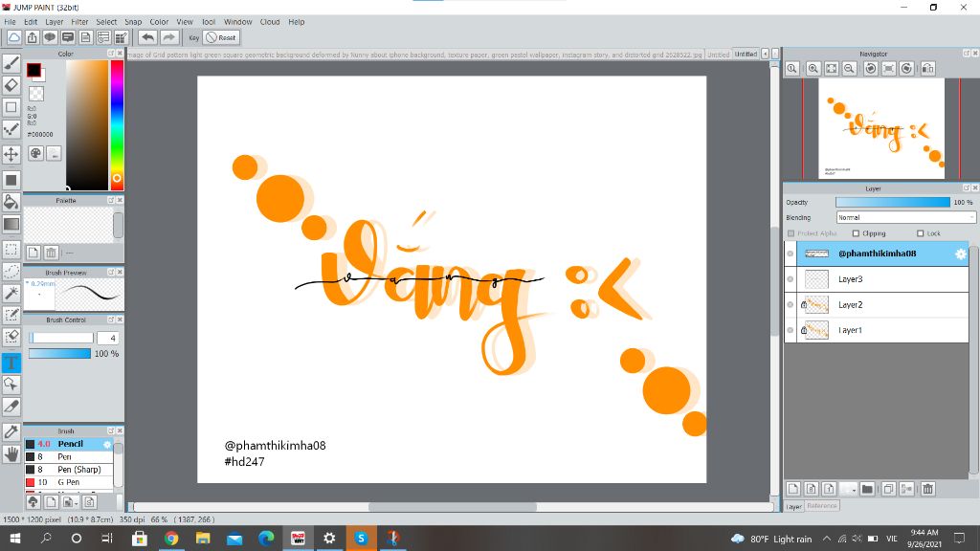Click the horizontal canvas scrollbar
This screenshot has width=980, height=551.
453,507
